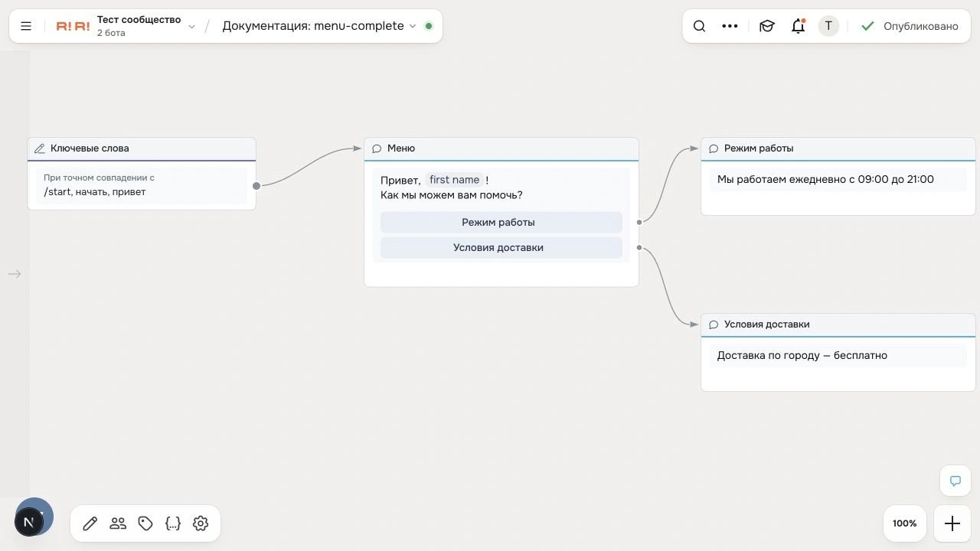Screen dimensions: 980x551
Task: Open search with the magnifier icon
Action: [x=699, y=26]
